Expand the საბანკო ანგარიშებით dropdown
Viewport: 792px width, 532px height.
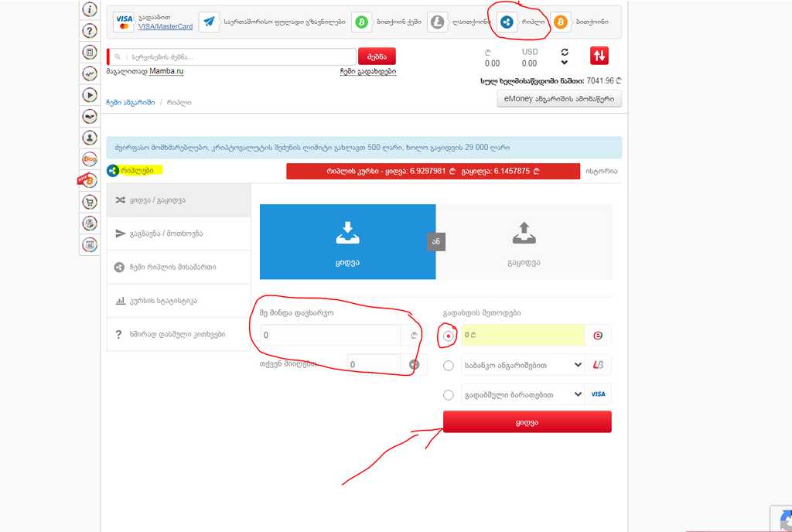coord(522,365)
